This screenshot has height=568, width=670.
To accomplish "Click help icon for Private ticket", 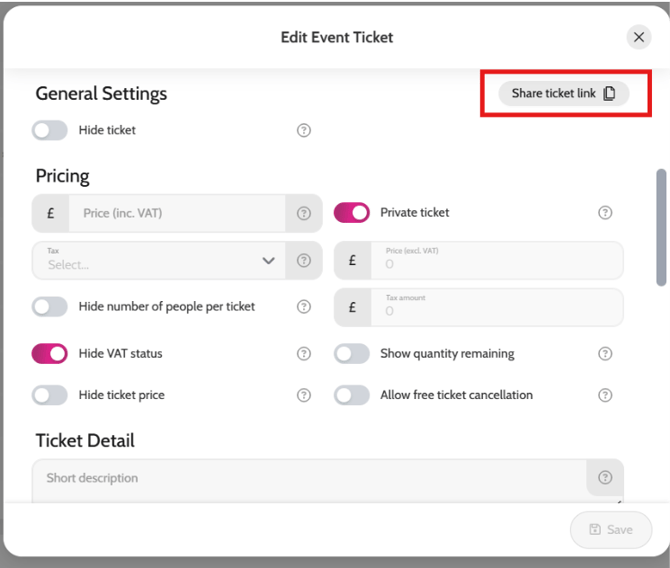I will tap(605, 213).
